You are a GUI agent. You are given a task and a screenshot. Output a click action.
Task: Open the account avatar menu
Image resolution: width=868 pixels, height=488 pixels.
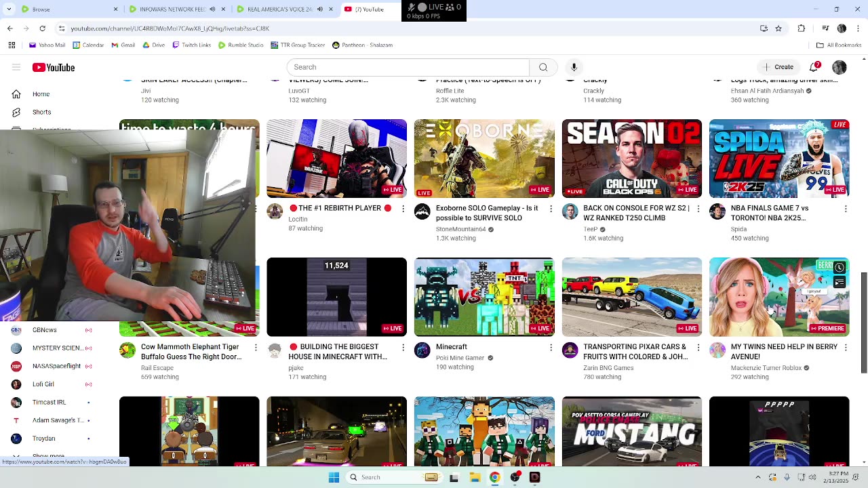[840, 67]
